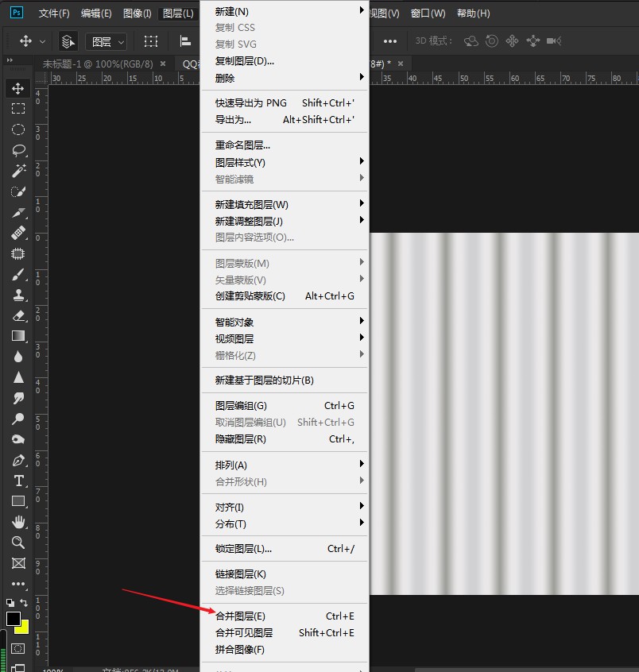Expand the 新建(N) submenu
Image resolution: width=639 pixels, height=672 pixels.
[285, 11]
